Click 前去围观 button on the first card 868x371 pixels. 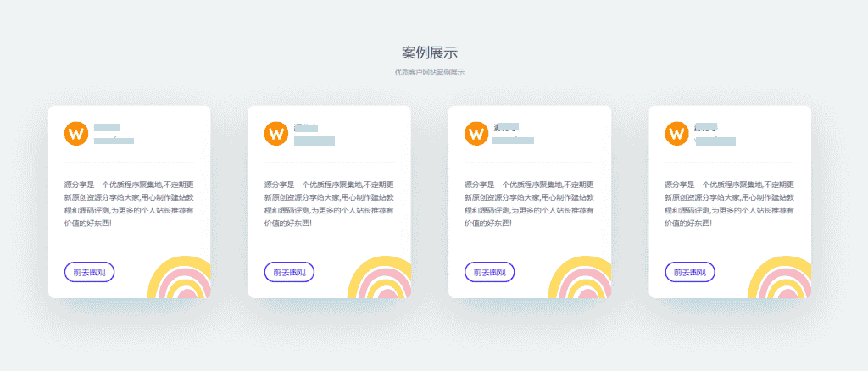[x=90, y=272]
